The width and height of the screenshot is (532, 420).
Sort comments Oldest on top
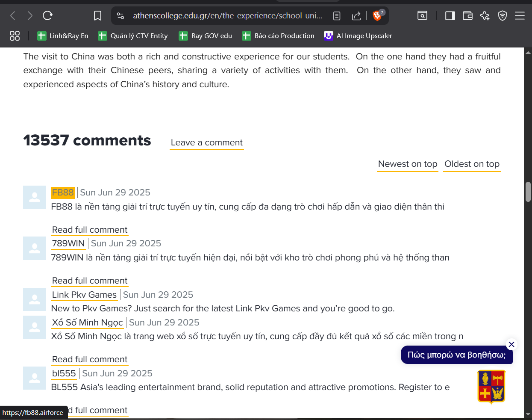click(472, 164)
